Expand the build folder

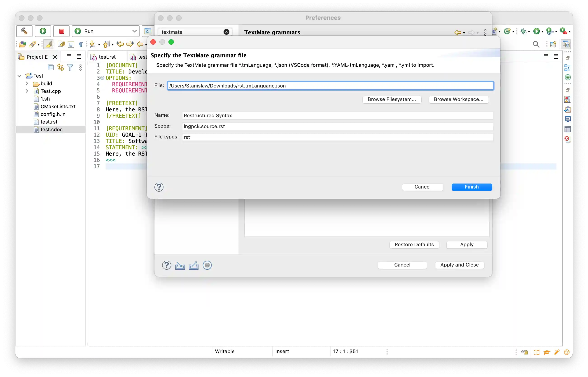coord(27,83)
